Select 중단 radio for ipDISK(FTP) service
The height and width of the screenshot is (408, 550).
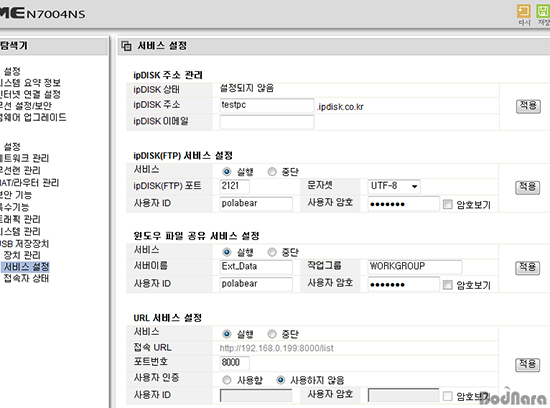pos(272,172)
